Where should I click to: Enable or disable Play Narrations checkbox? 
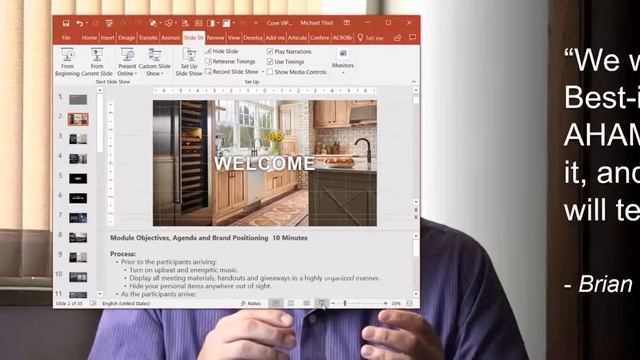tap(270, 51)
